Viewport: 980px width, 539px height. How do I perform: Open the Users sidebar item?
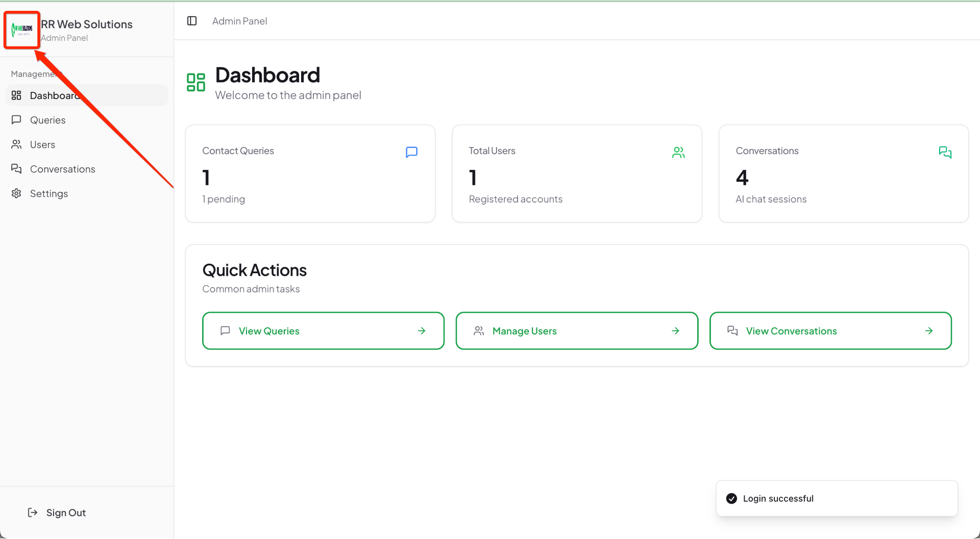[42, 144]
